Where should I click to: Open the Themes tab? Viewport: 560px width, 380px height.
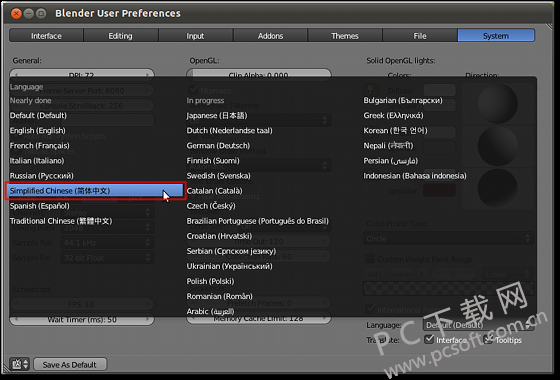coord(345,36)
